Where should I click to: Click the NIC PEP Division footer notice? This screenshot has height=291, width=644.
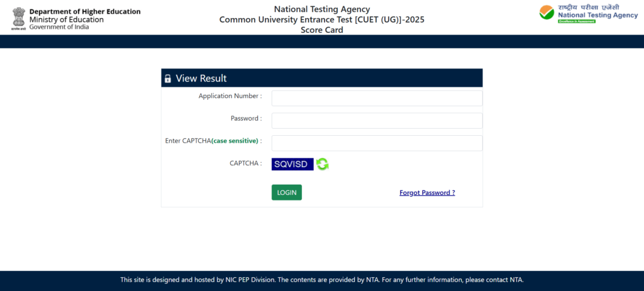(322, 280)
